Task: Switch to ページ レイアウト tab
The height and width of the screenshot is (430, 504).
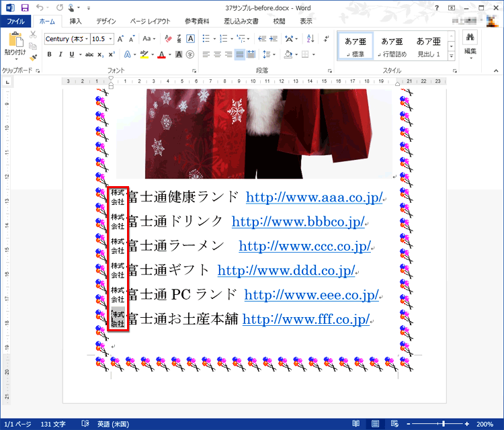Action: pos(150,21)
